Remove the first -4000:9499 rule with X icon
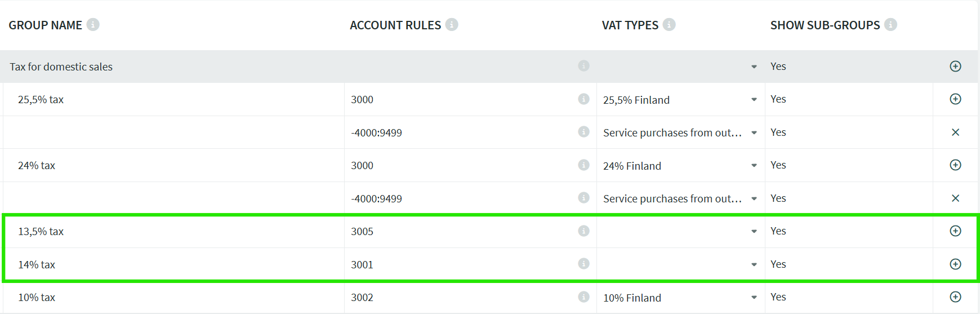This screenshot has height=314, width=980. tap(955, 132)
